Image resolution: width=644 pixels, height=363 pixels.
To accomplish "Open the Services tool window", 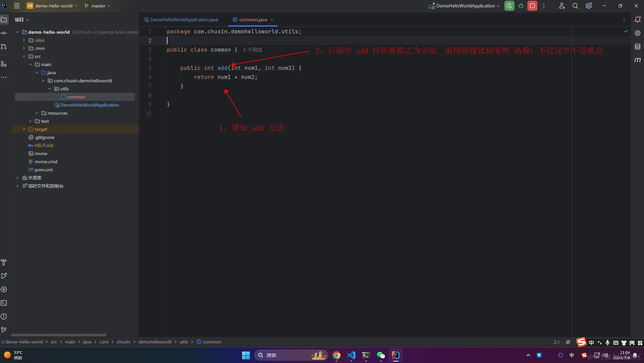I will (x=4, y=289).
